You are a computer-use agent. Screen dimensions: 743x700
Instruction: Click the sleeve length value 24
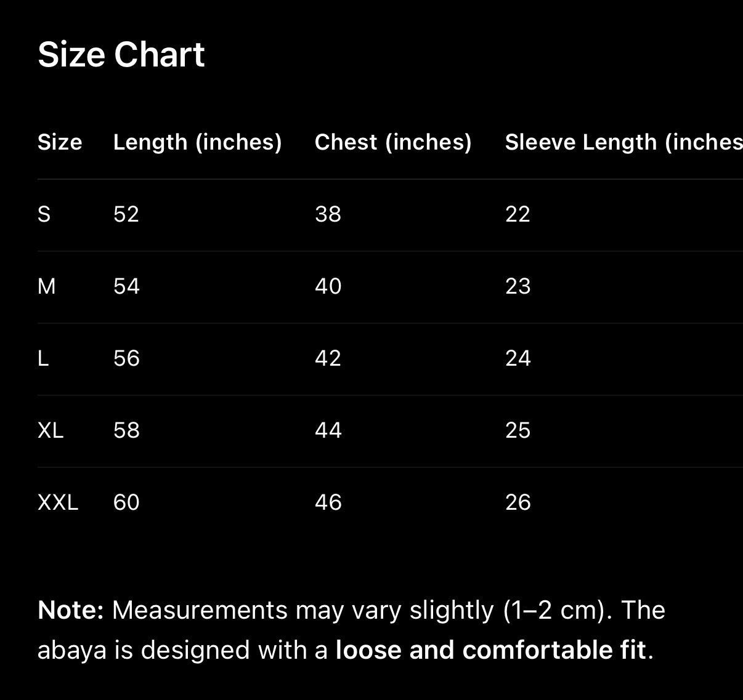[x=518, y=358]
